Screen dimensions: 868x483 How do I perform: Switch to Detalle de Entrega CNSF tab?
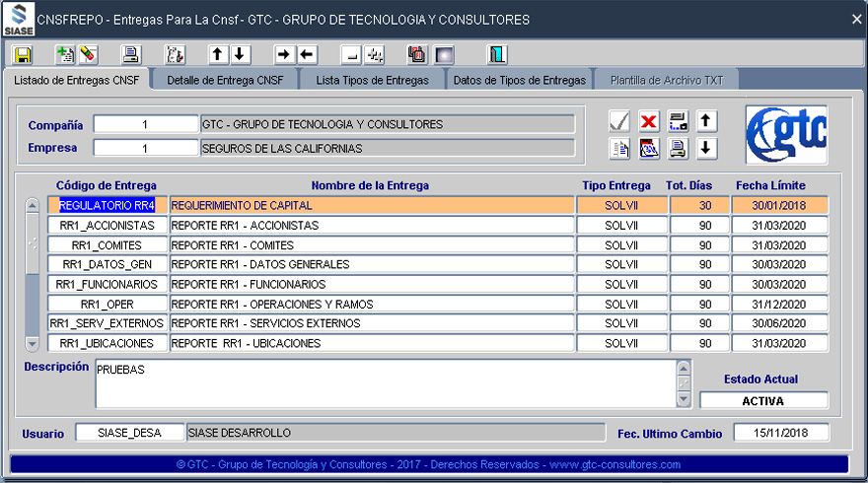226,81
